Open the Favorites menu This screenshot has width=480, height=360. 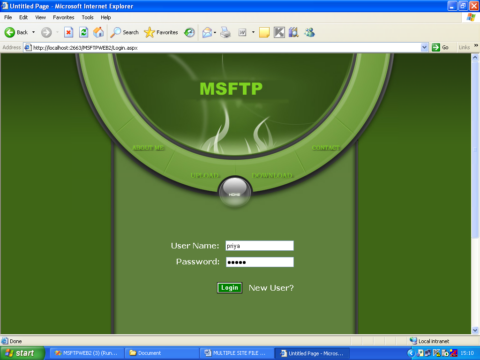(x=63, y=17)
